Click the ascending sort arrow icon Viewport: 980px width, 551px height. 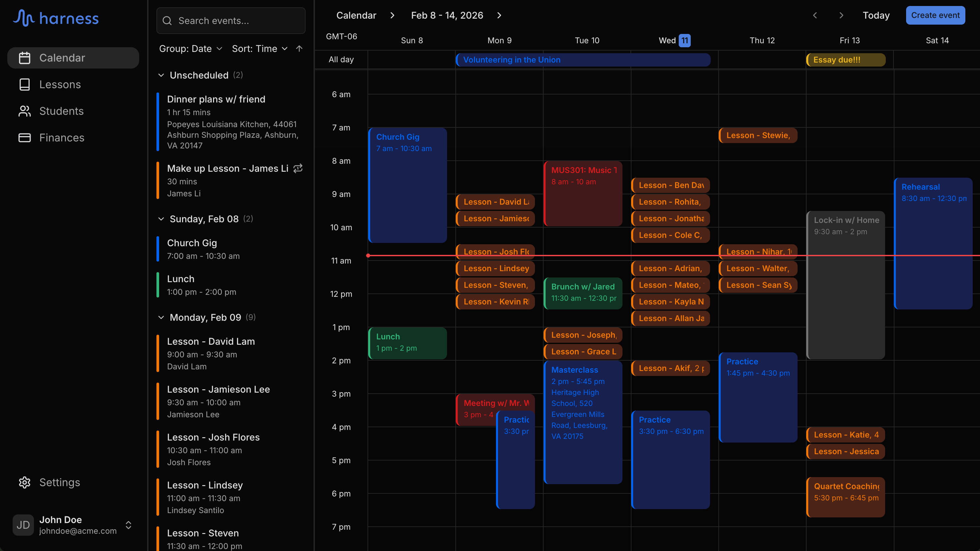pos(299,49)
